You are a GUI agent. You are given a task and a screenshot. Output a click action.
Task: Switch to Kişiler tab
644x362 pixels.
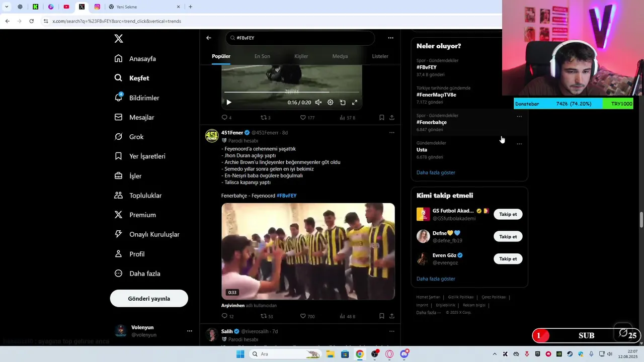coord(301,56)
